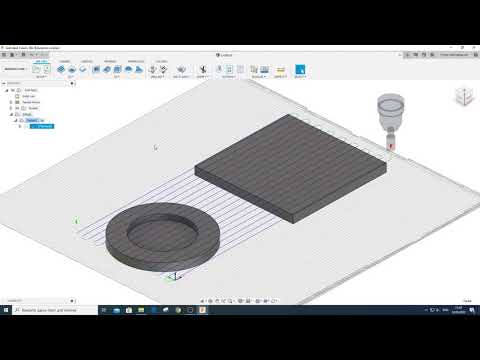Viewport: 480px width, 360px height.
Task: Select the last 3D toolpath icon
Action: tap(139, 69)
